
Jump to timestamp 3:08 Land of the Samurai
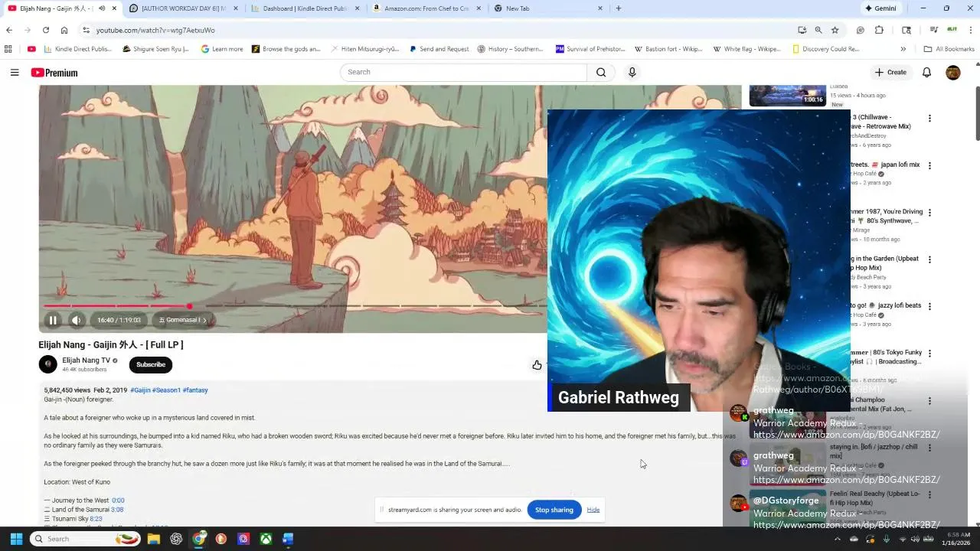117,510
